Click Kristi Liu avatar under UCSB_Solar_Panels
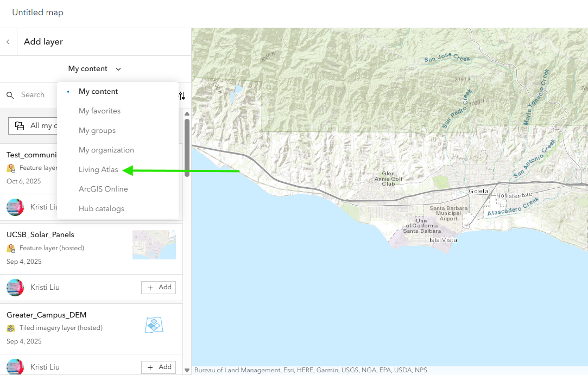 tap(15, 288)
